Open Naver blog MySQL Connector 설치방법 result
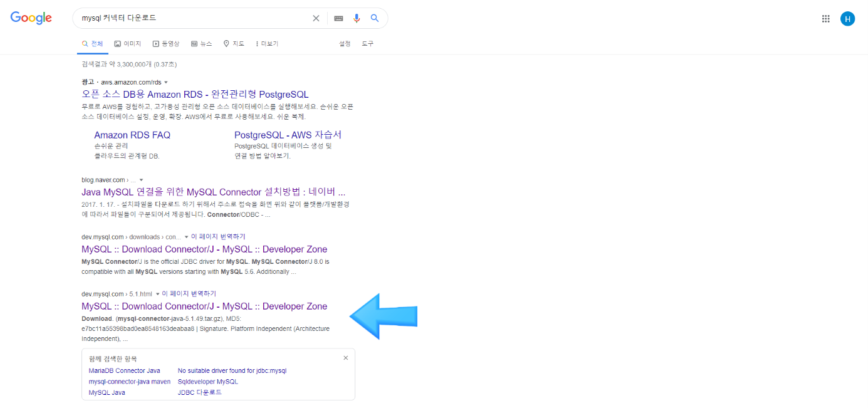Screen dimensions: 868x408 tap(213, 192)
